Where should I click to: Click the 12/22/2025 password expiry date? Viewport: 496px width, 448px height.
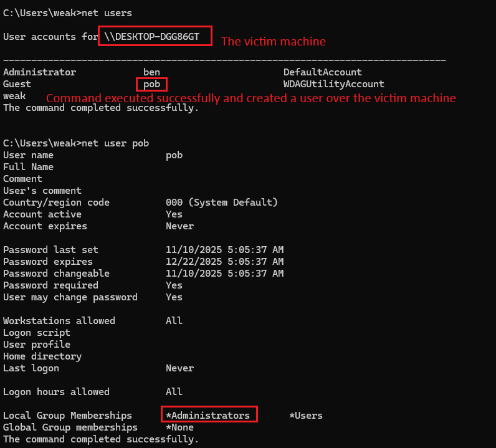pyautogui.click(x=224, y=262)
